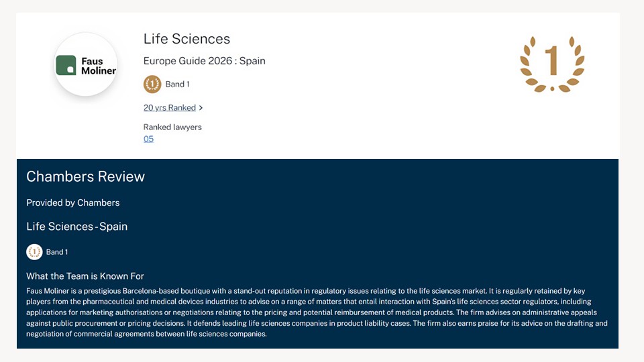Click the large gold laurel number 1 emblem
This screenshot has height=362, width=644.
[x=552, y=64]
